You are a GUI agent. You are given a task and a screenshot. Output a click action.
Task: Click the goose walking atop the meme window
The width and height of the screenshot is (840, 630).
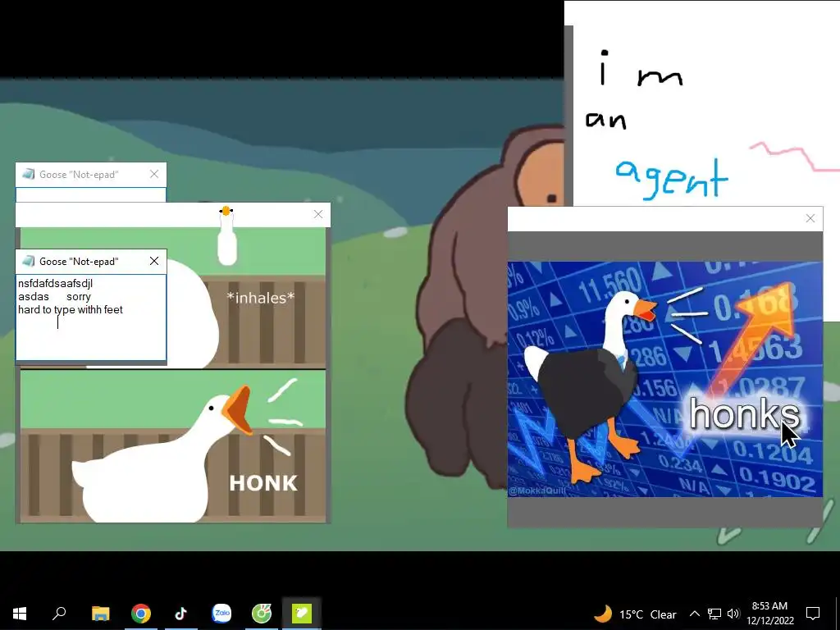226,235
